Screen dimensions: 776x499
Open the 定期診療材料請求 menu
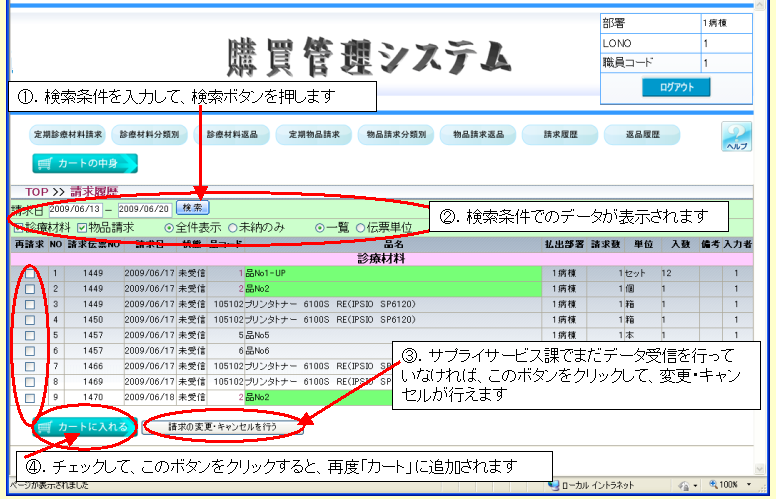point(68,135)
